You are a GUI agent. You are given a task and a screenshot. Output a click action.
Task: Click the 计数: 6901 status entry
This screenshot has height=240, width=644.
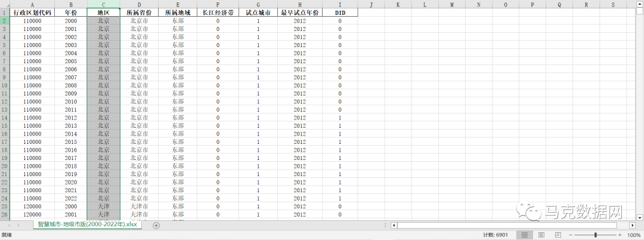tap(496, 235)
